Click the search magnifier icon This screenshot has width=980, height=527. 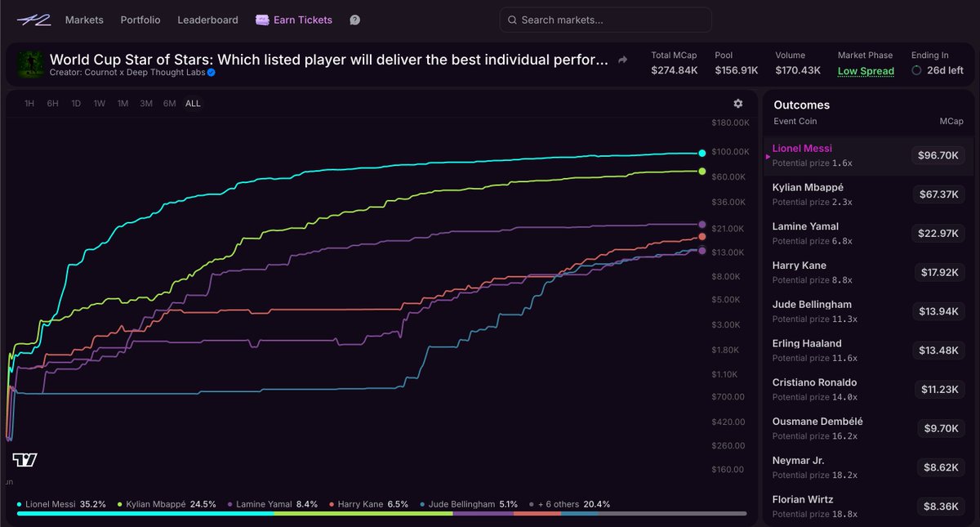(x=512, y=20)
